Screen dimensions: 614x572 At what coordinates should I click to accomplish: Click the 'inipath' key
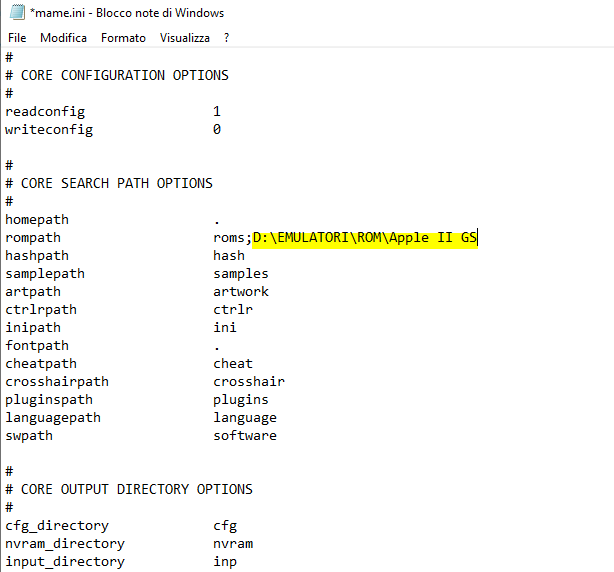click(33, 328)
